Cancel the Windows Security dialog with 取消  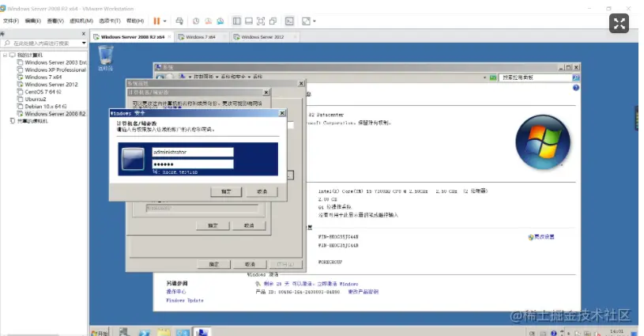pyautogui.click(x=262, y=192)
